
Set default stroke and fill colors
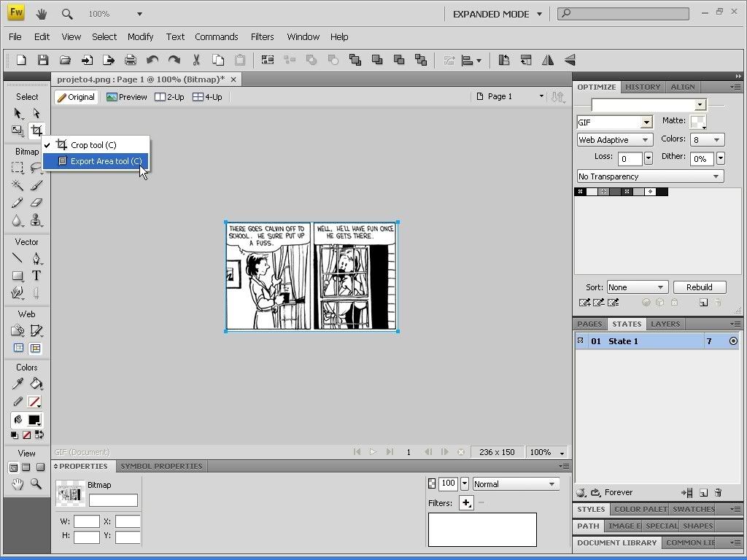[x=15, y=435]
